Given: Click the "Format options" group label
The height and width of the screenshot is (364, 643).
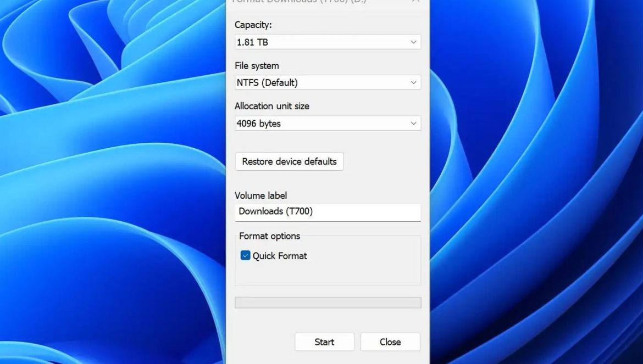Looking at the screenshot, I should 269,236.
